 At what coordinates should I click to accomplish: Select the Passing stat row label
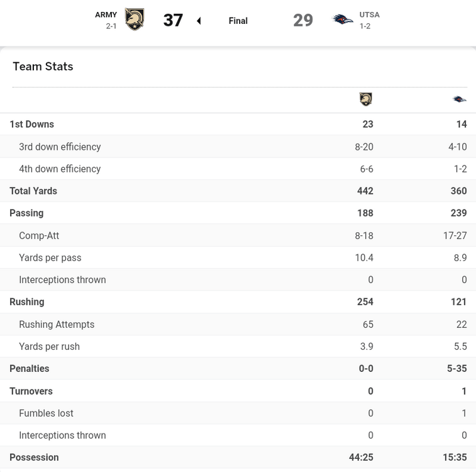click(x=26, y=213)
